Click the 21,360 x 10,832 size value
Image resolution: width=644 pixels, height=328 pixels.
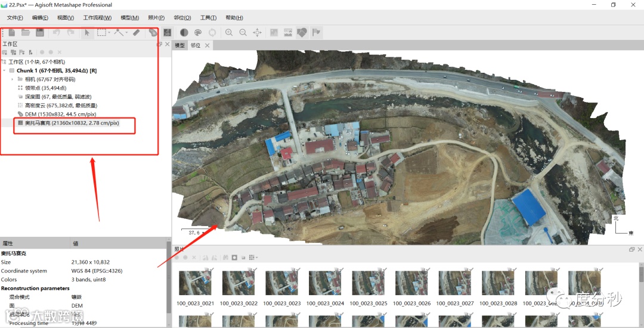(x=91, y=262)
